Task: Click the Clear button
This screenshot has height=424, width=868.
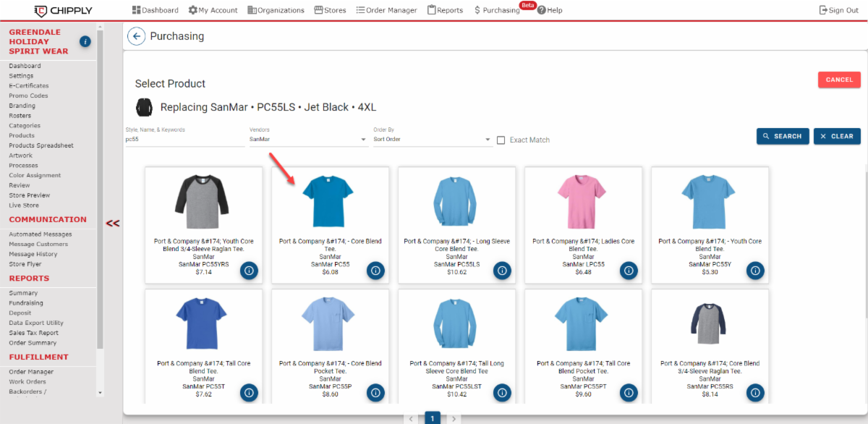Action: tap(837, 136)
